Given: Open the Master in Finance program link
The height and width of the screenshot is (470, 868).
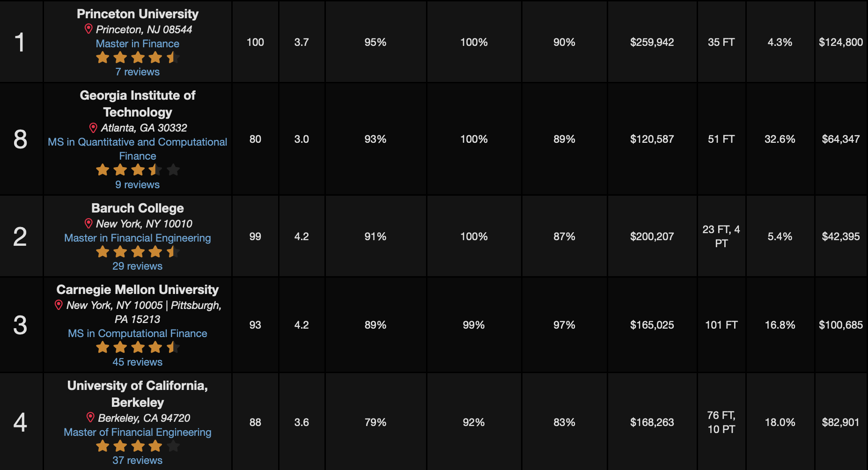Looking at the screenshot, I should [x=138, y=44].
